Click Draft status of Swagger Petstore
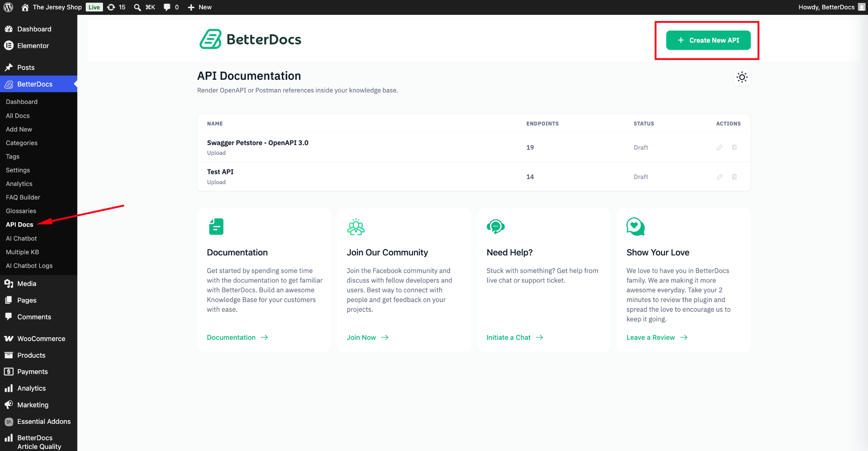This screenshot has width=868, height=451. point(641,148)
